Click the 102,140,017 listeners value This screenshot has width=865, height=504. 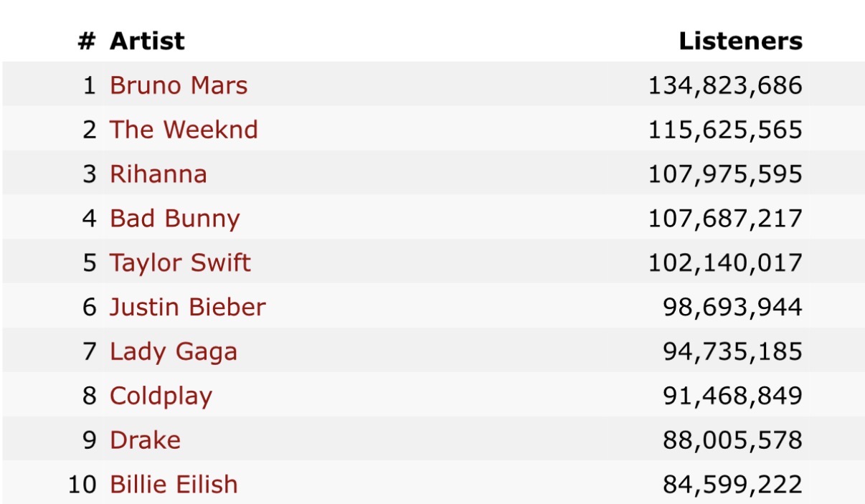[x=725, y=263]
